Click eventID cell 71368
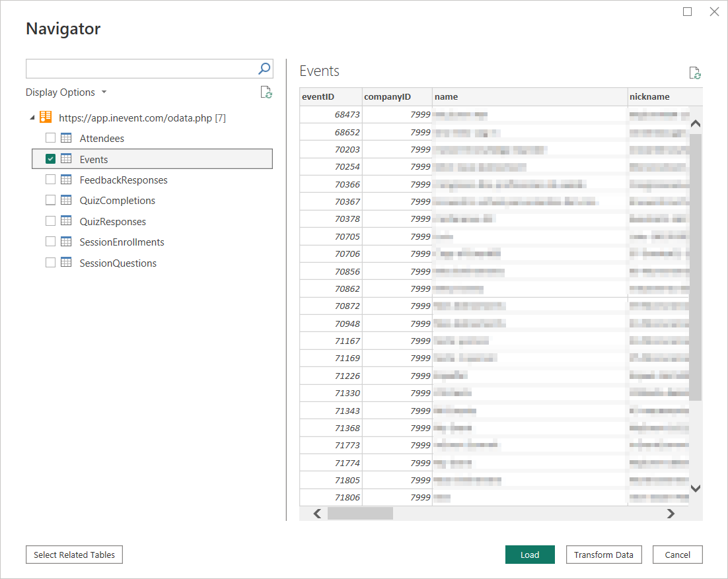The width and height of the screenshot is (728, 579). (330, 428)
